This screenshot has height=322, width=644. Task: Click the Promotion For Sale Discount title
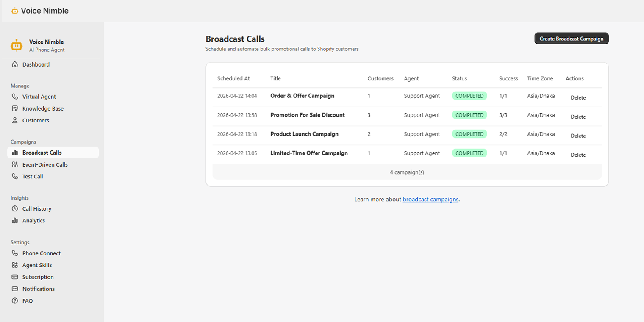308,115
